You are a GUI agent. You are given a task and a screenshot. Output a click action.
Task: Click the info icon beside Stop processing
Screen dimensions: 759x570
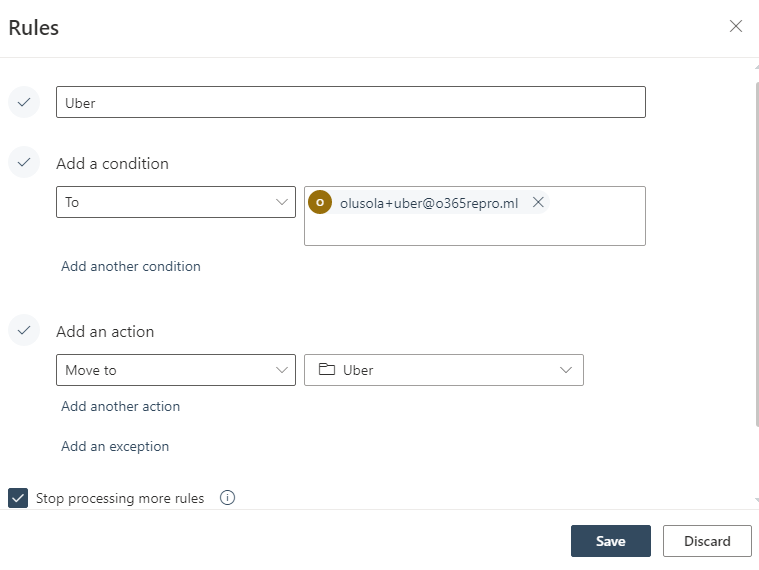click(x=227, y=497)
